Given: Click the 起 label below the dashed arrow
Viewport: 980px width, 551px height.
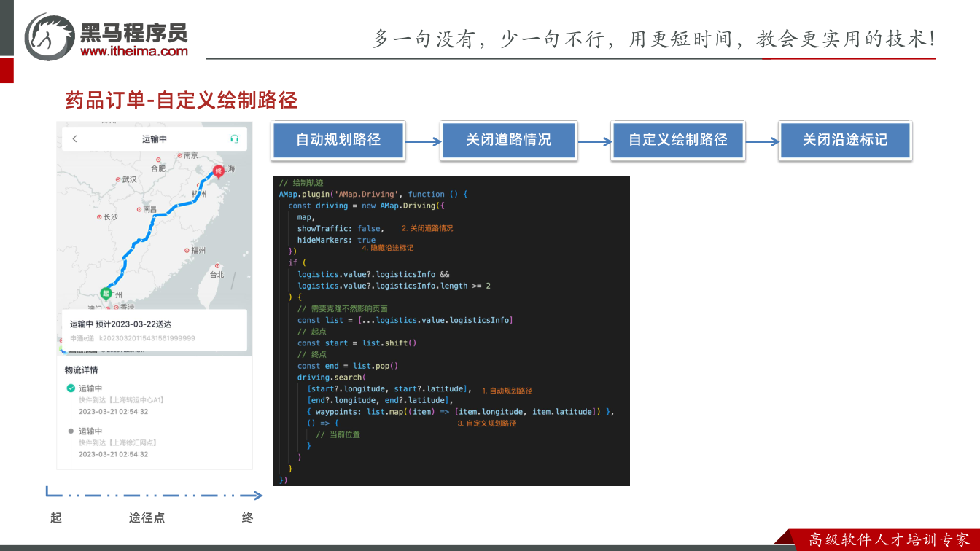Looking at the screenshot, I should [x=56, y=517].
